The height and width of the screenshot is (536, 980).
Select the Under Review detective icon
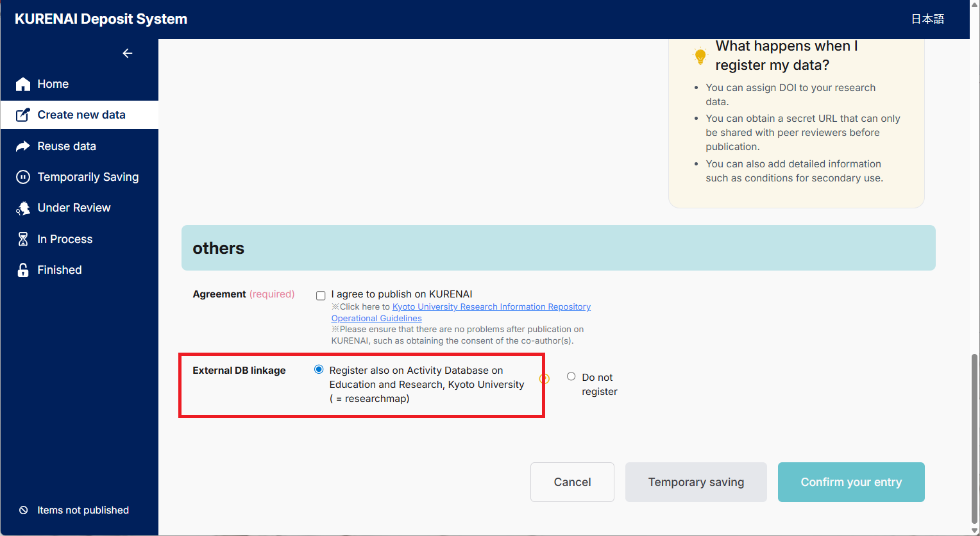click(22, 207)
